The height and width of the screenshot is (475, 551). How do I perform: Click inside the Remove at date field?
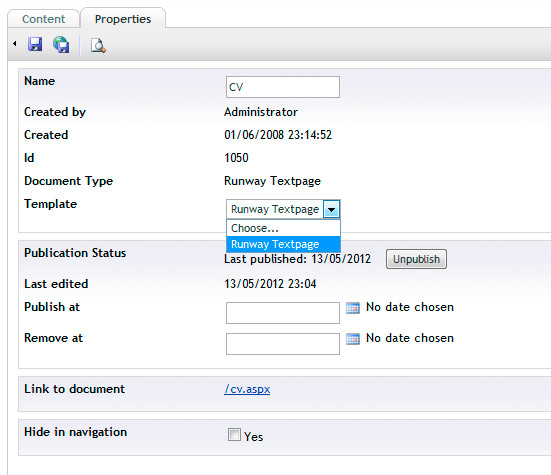coord(283,344)
